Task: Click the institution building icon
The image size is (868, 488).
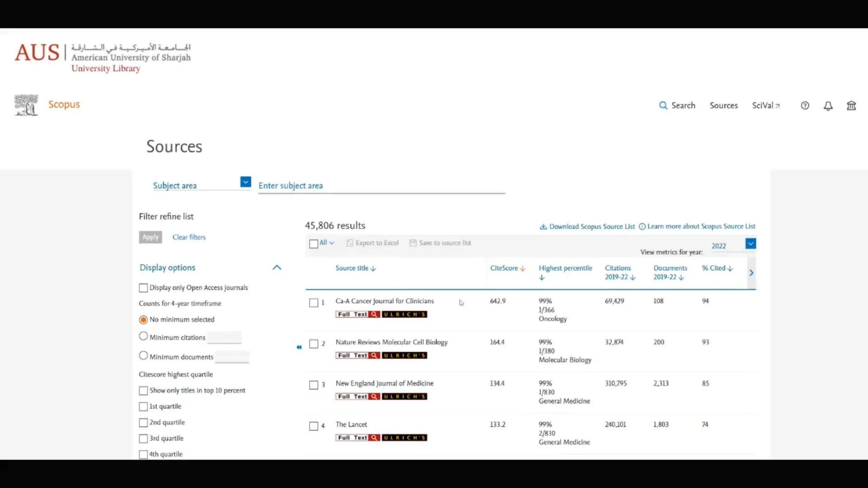Action: 851,106
